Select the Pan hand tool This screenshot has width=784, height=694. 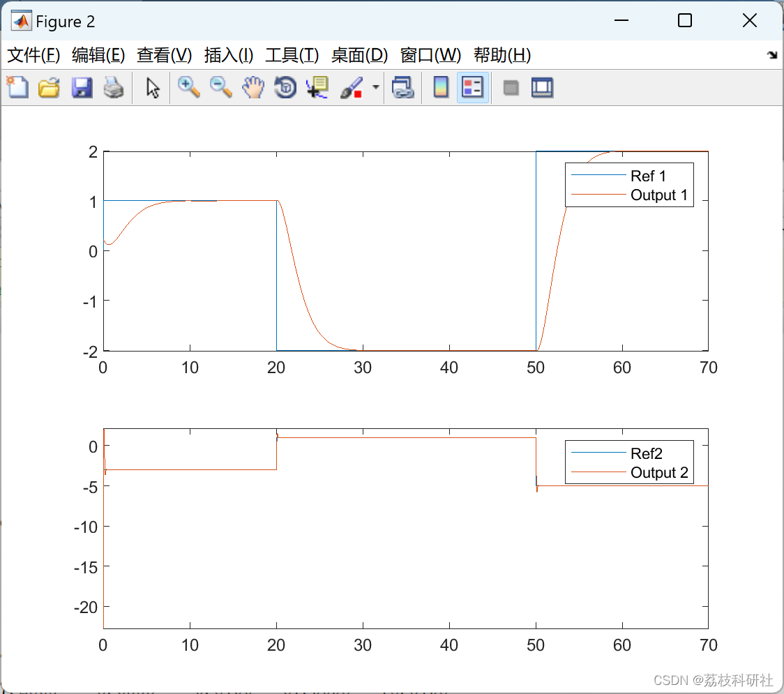[253, 87]
